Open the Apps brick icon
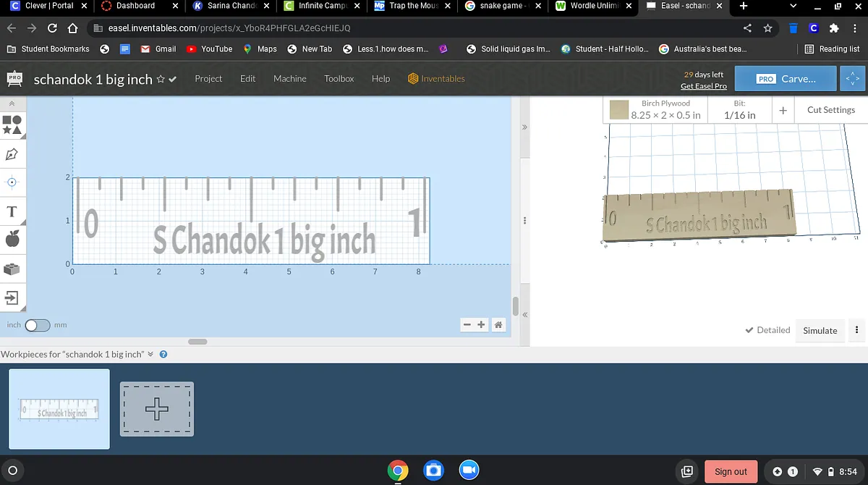The image size is (868, 485). 12,269
